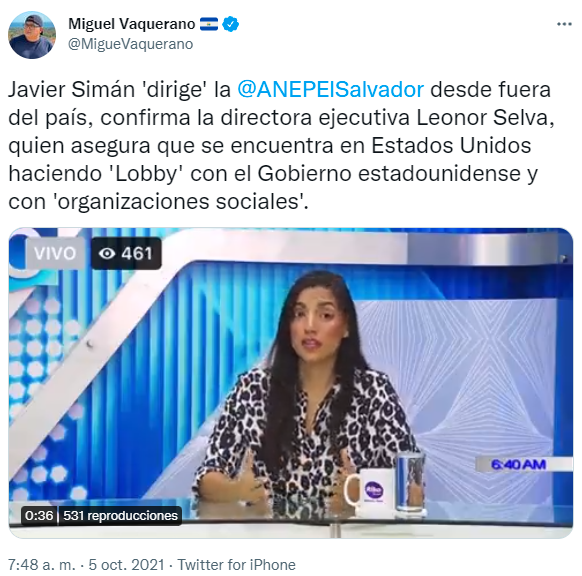Click the blue verified badge

(x=230, y=24)
